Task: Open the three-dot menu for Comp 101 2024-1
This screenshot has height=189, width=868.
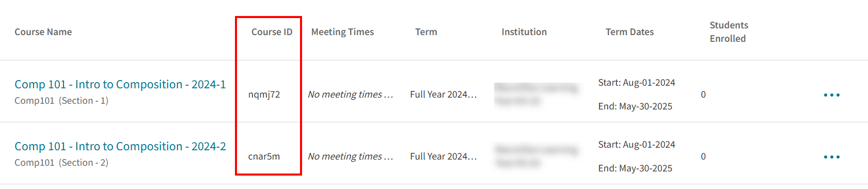Action: [831, 95]
